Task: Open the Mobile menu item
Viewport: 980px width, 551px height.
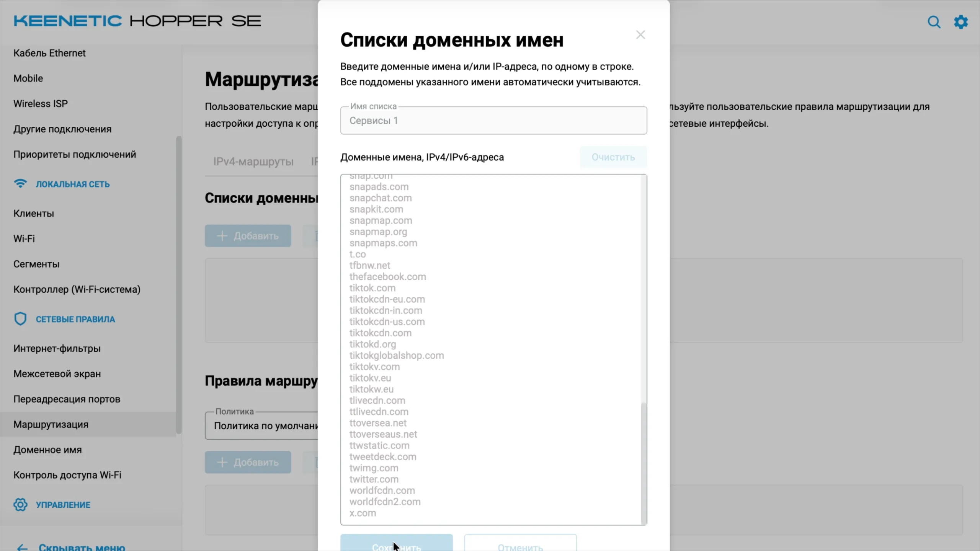Action: tap(28, 78)
